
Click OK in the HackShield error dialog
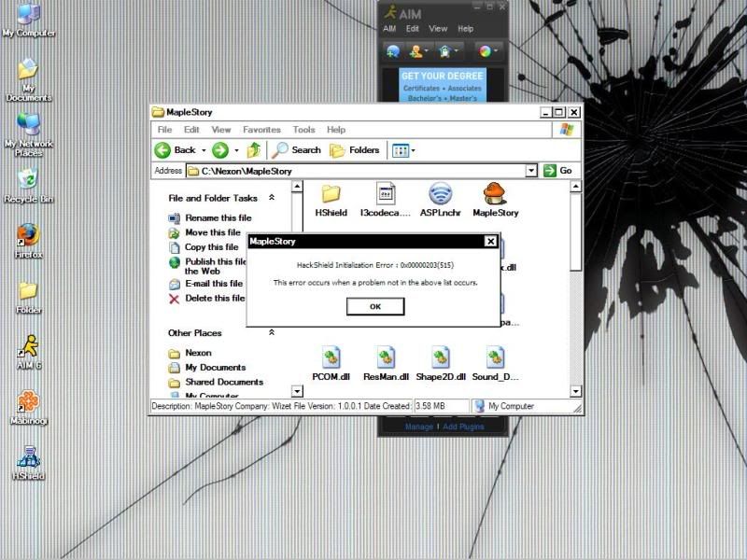point(375,307)
